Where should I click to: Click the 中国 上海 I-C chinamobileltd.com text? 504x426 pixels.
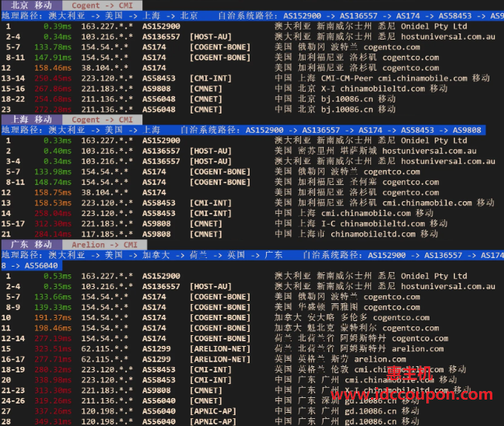pos(350,224)
